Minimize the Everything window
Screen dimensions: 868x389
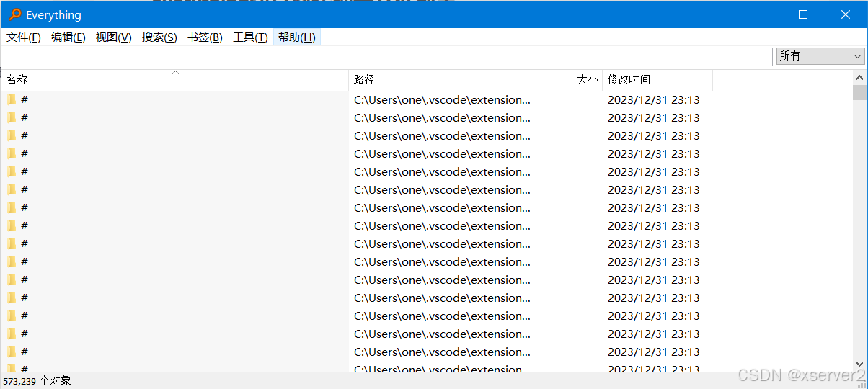pyautogui.click(x=761, y=14)
